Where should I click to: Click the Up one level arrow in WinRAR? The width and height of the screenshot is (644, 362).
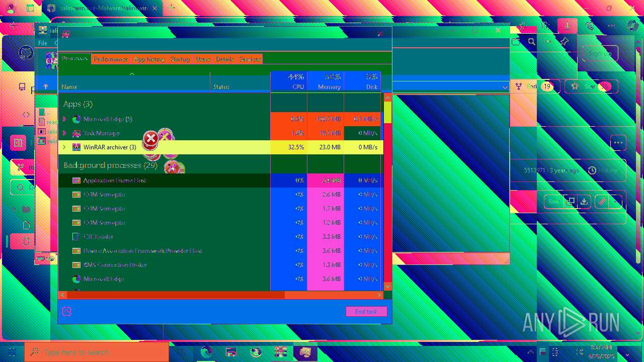pos(46,86)
